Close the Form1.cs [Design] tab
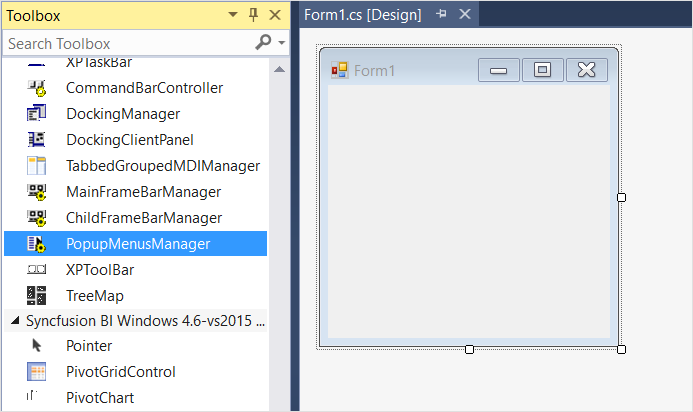This screenshot has width=693, height=412. 465,14
